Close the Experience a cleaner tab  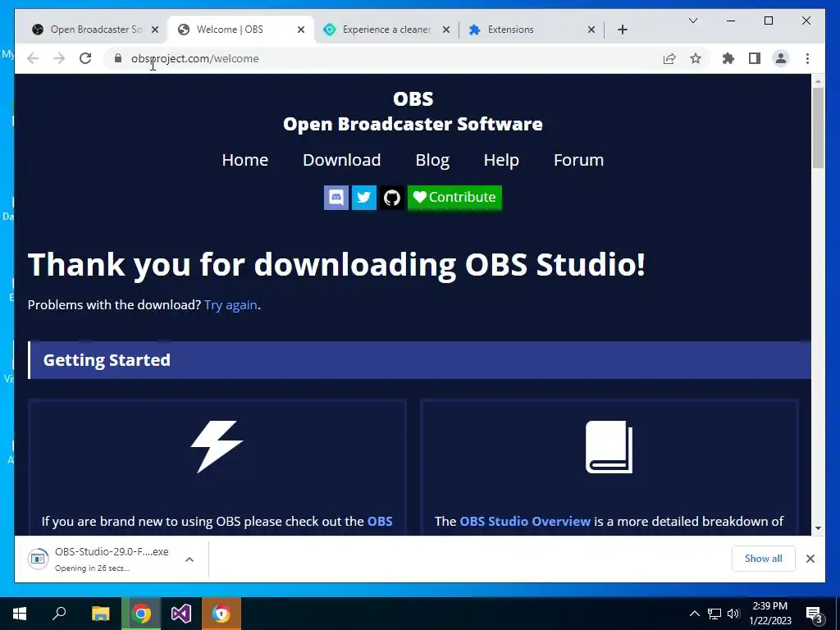click(445, 30)
